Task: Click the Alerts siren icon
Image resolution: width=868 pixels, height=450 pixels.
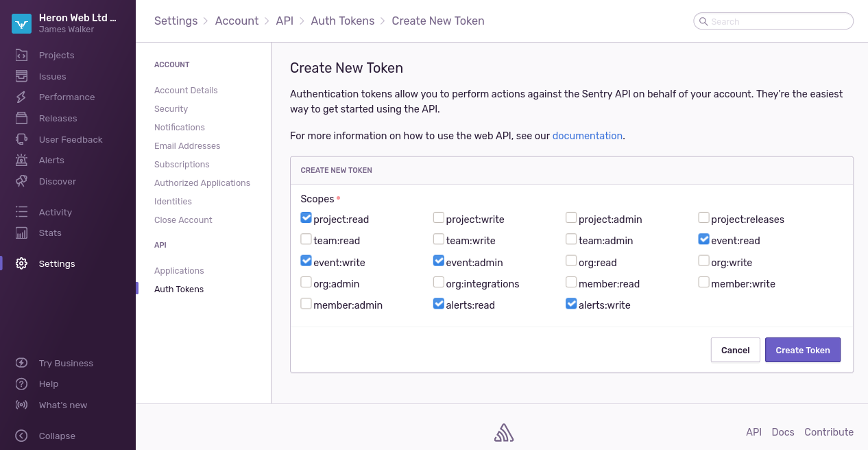Action: point(22,161)
